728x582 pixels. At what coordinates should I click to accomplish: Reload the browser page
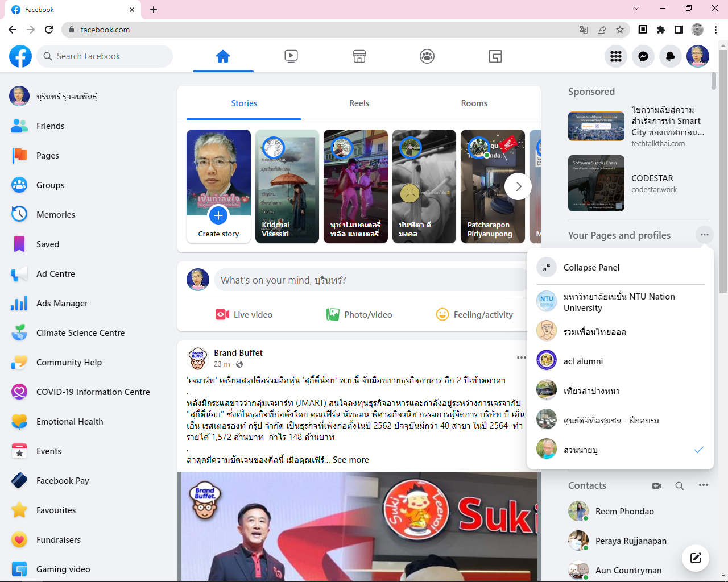tap(49, 30)
